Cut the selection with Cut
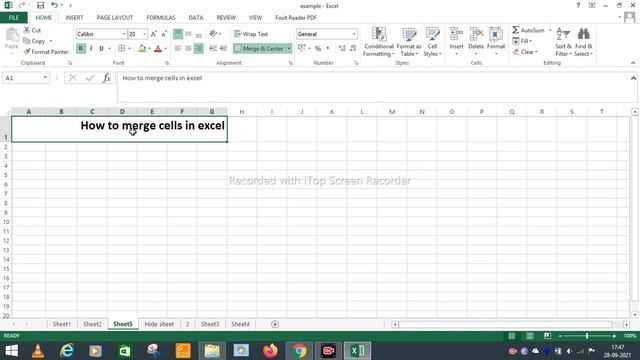The image size is (640, 360). [32, 30]
